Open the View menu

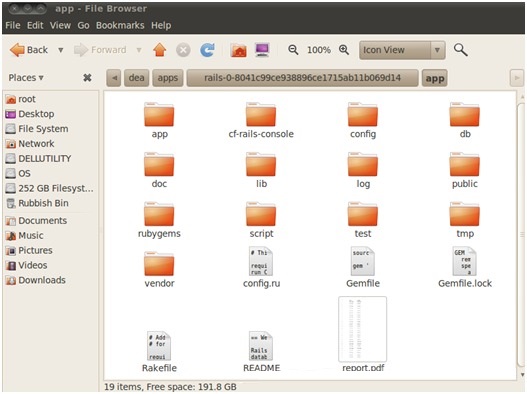click(60, 25)
